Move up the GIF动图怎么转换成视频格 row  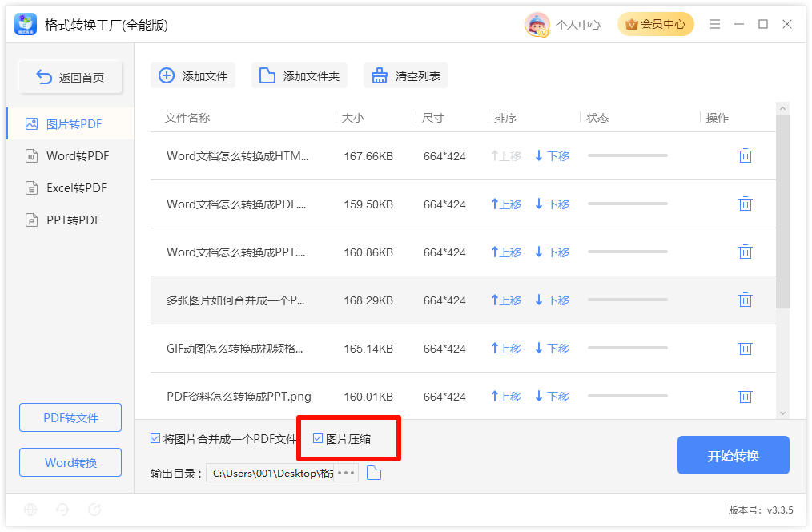point(506,349)
